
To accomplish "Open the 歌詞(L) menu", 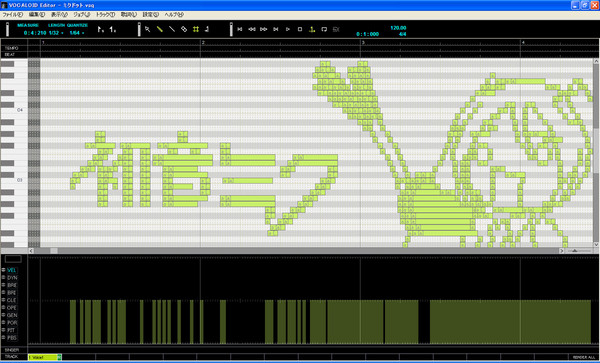I will click(129, 15).
